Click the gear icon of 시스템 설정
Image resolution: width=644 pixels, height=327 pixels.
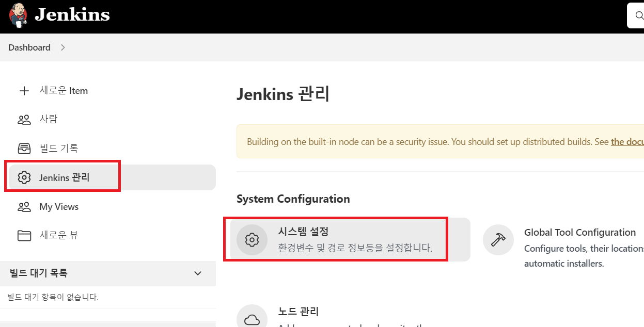[252, 240]
